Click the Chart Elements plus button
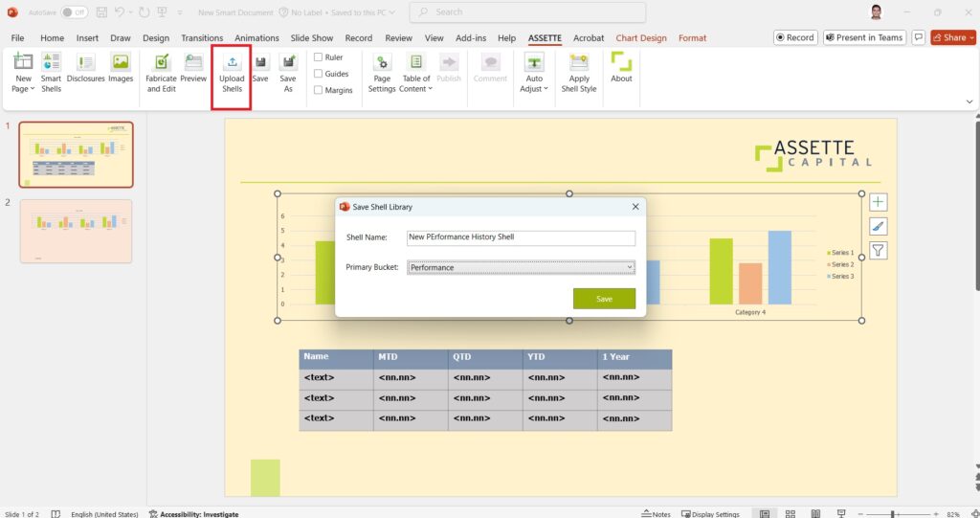Screen dimensions: 980x518 878,201
